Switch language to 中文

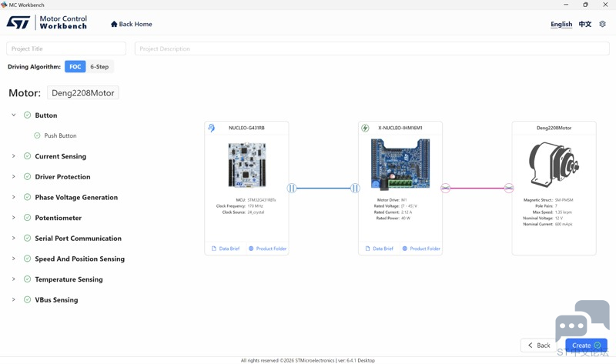[x=585, y=24]
